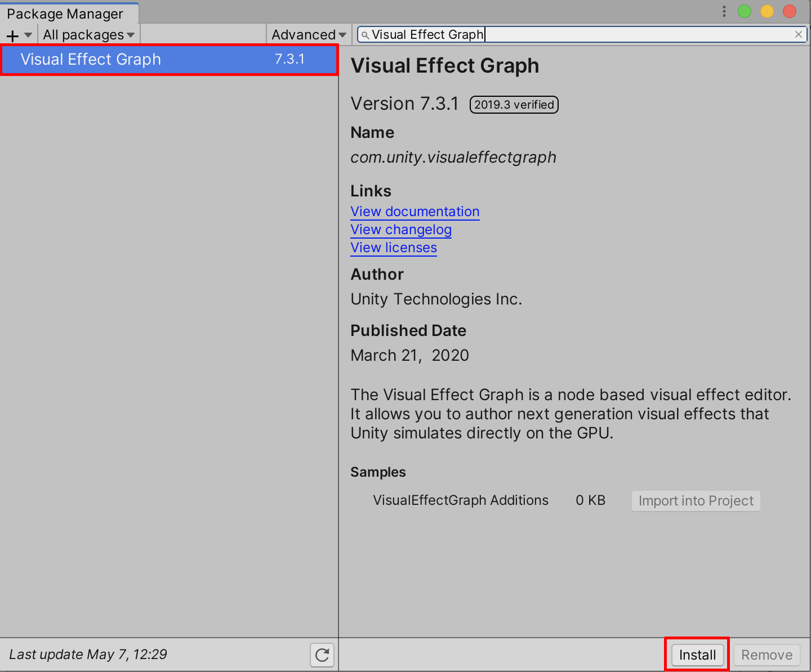Click the Last update May 7 status text
The height and width of the screenshot is (672, 811).
pos(88,655)
